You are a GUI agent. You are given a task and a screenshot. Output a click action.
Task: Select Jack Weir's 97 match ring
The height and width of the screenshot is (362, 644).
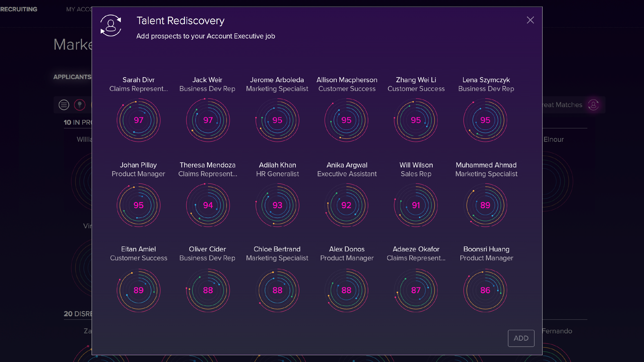click(x=208, y=120)
